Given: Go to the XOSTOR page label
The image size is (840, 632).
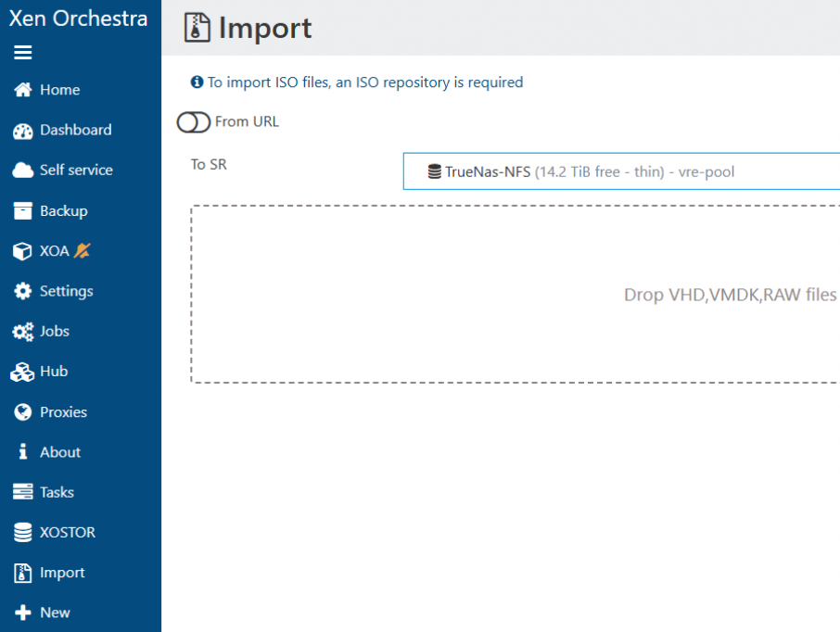Looking at the screenshot, I should click(x=68, y=532).
